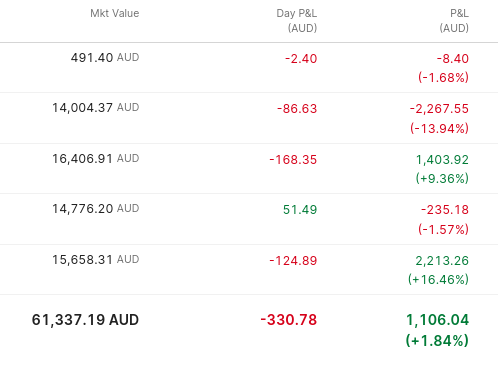Screen dimensions: 498x370
Task: Click the -168.35 day P&L value
Action: (x=293, y=160)
